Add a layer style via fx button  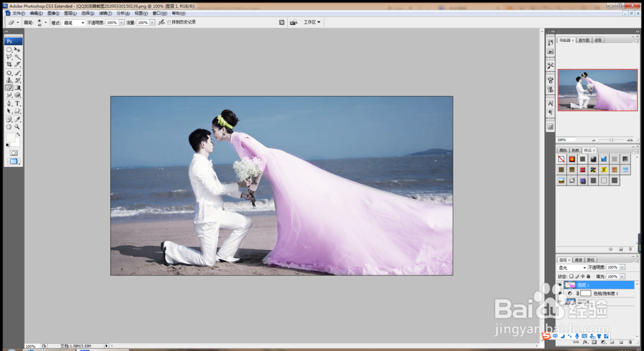585,342
